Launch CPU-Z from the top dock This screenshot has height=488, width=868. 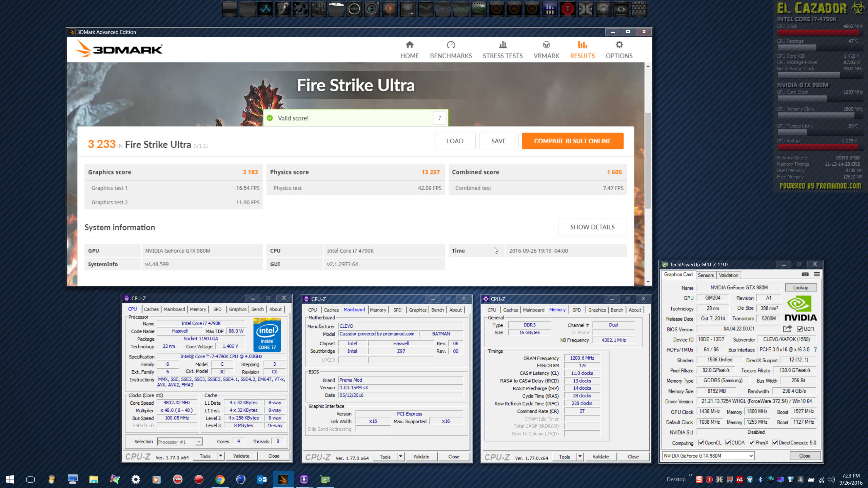tap(443, 9)
